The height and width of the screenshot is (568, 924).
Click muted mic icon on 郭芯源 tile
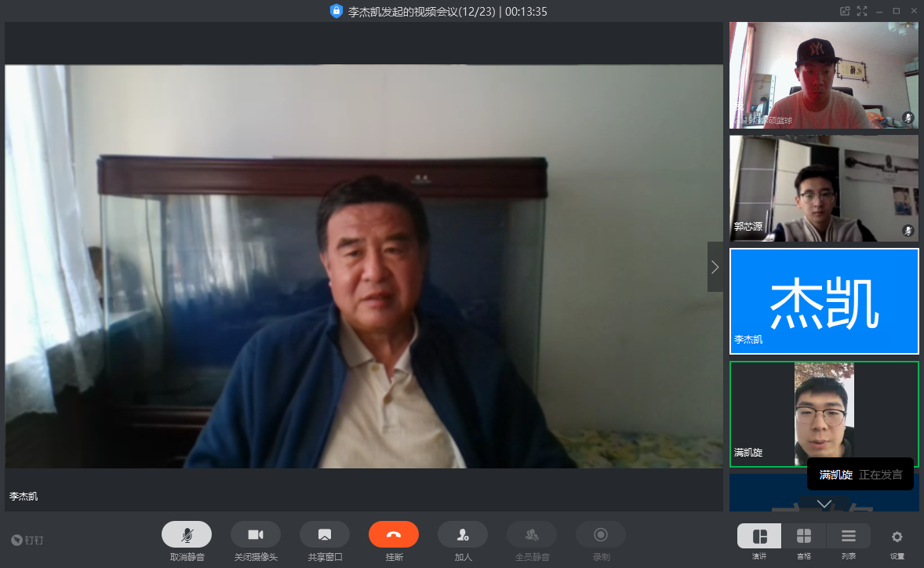(x=908, y=230)
